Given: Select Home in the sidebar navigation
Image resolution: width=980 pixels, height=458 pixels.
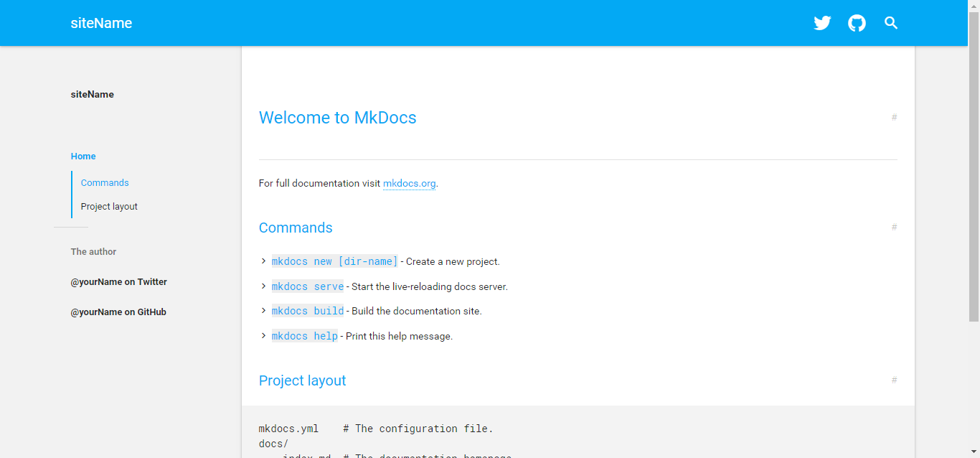Looking at the screenshot, I should pyautogui.click(x=83, y=156).
